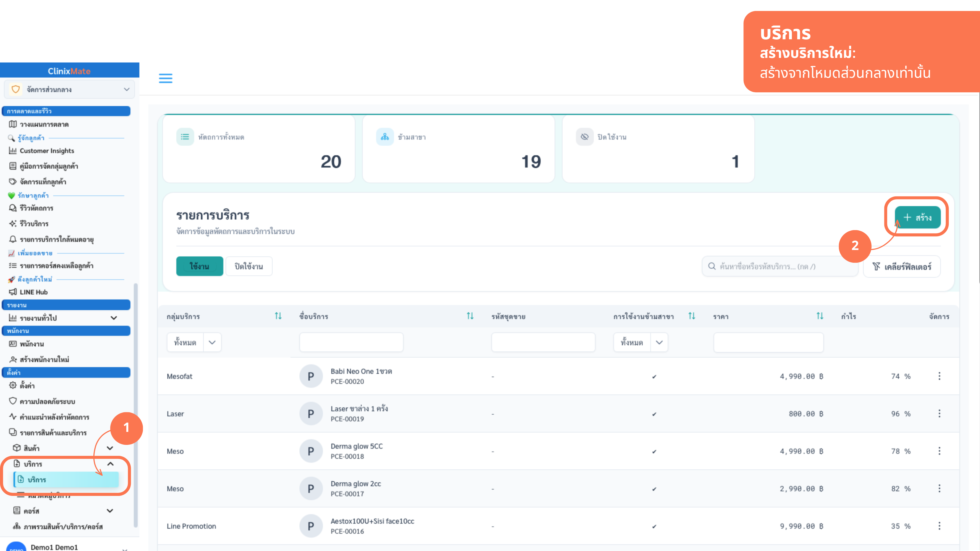
Task: Click the P avatar for Derma glow 5CC
Action: [311, 451]
